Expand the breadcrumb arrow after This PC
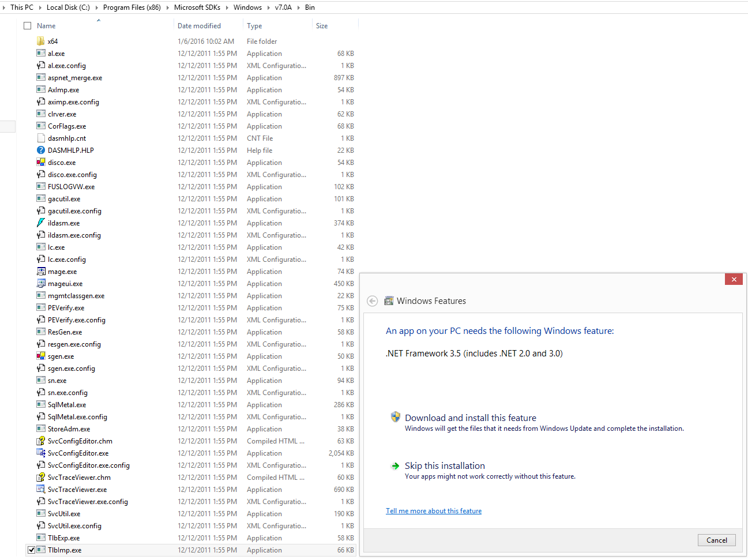Screen dimensions: 748x560 tap(39, 7)
